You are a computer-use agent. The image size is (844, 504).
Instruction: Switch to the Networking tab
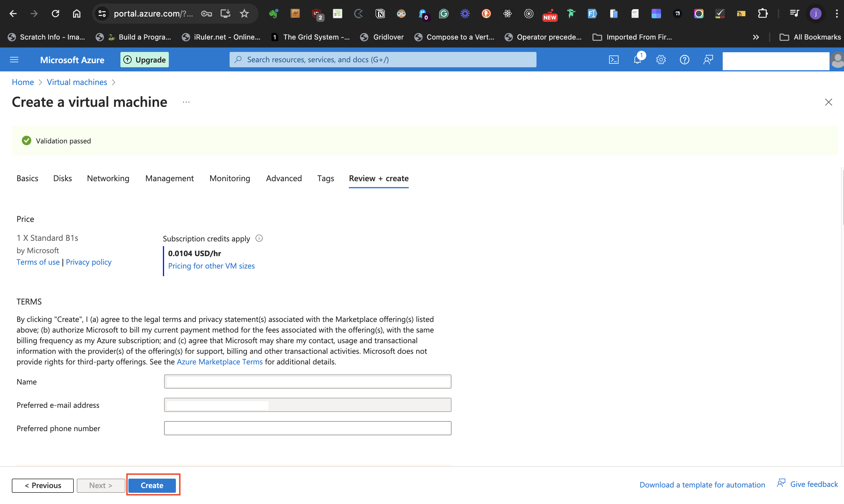[x=108, y=178]
